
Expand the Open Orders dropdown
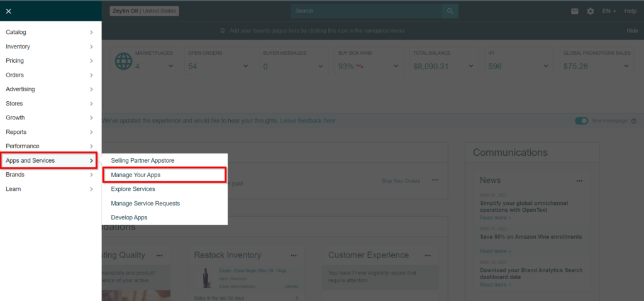(246, 66)
